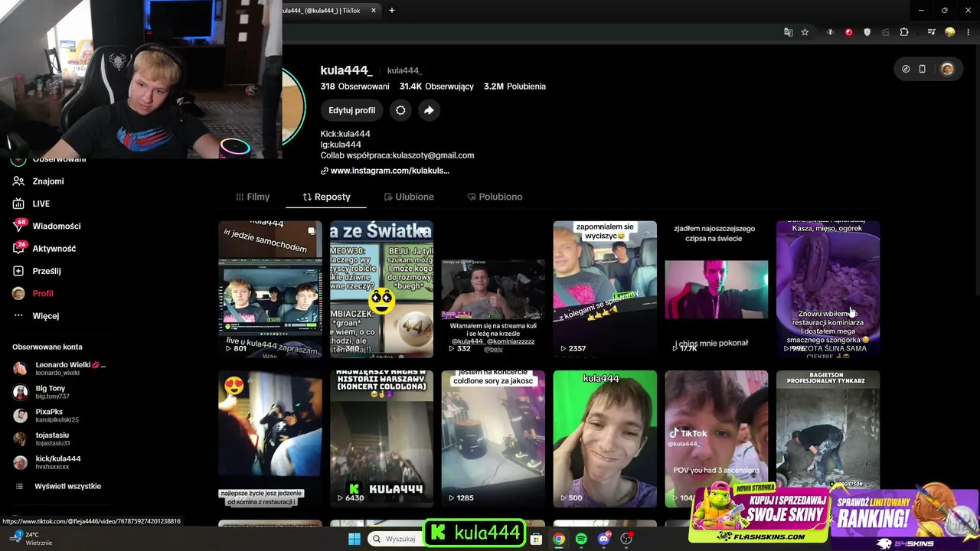
Task: Click the Flashskins 'Kupuj i sprzedawaj' banner
Action: [758, 514]
